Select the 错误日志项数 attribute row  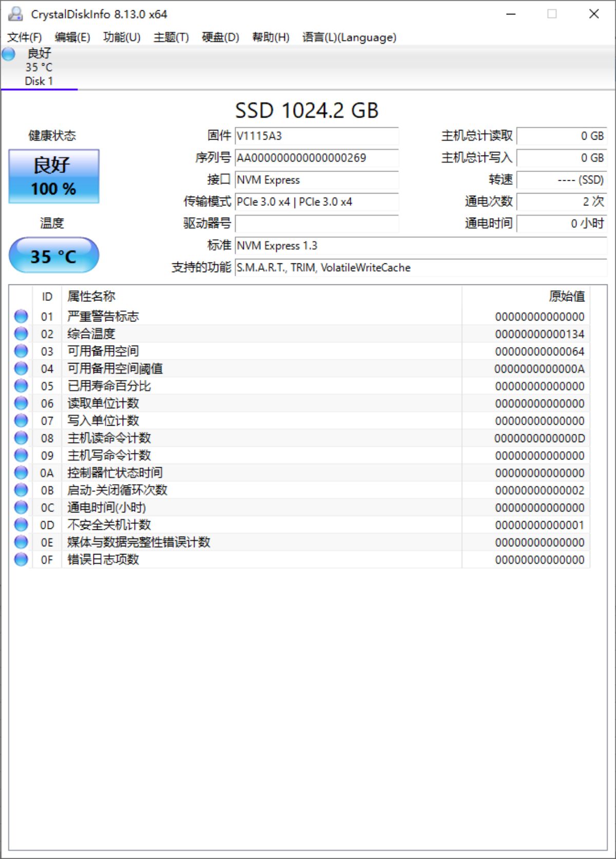coord(300,560)
